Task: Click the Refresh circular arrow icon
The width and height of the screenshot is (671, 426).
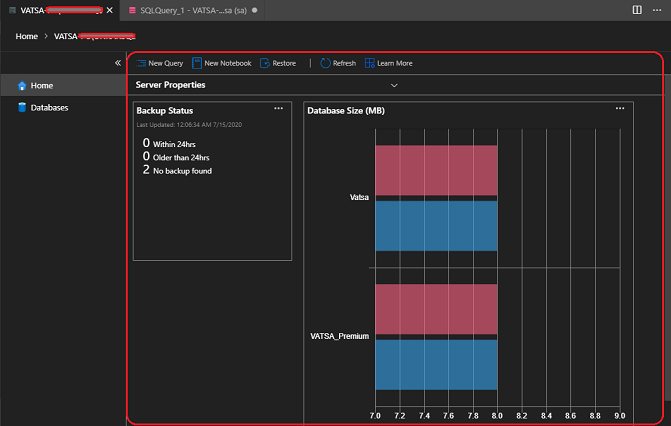Action: coord(325,63)
